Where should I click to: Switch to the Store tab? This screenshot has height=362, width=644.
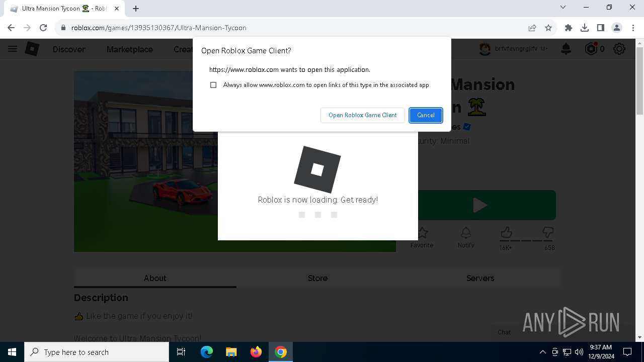point(317,278)
